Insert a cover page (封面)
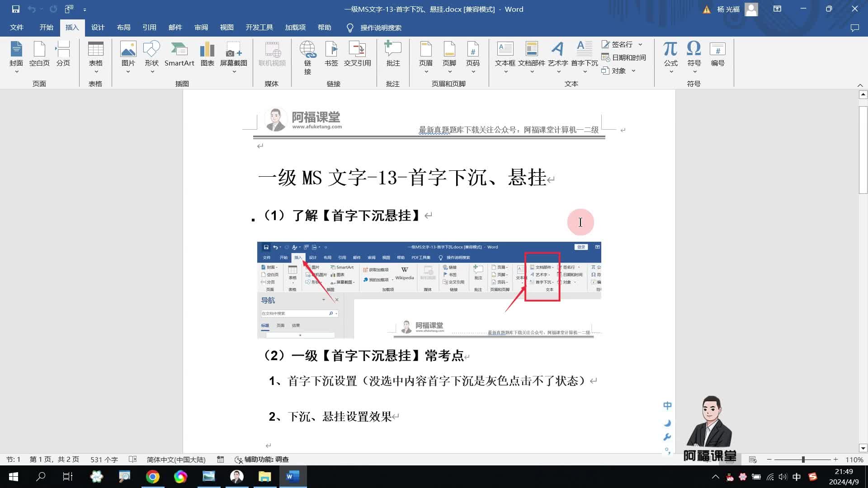 pyautogui.click(x=16, y=57)
